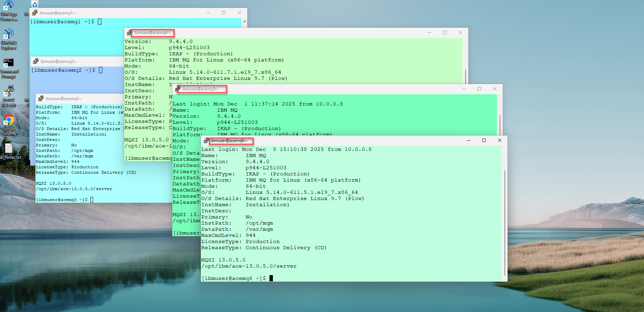Viewport: 644px width, 312px height.
Task: Click 'MaxCmdLevel: 944' in the acemq6 terminal
Action: [x=228, y=235]
